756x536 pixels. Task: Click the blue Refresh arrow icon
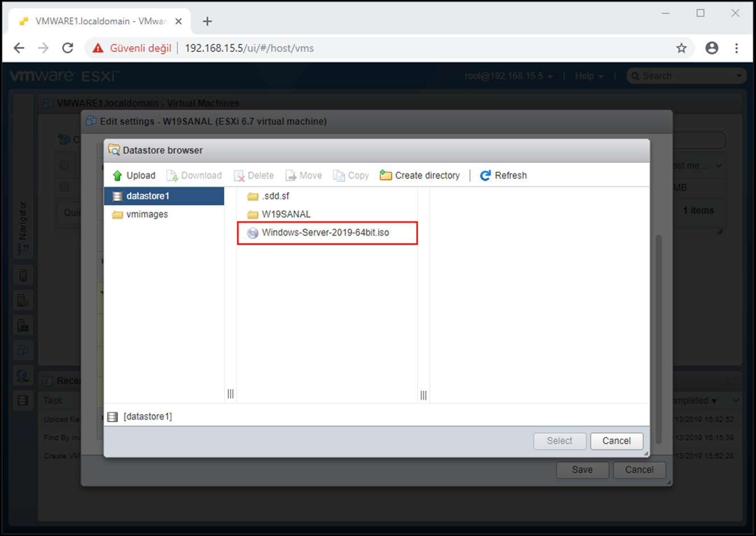(485, 176)
